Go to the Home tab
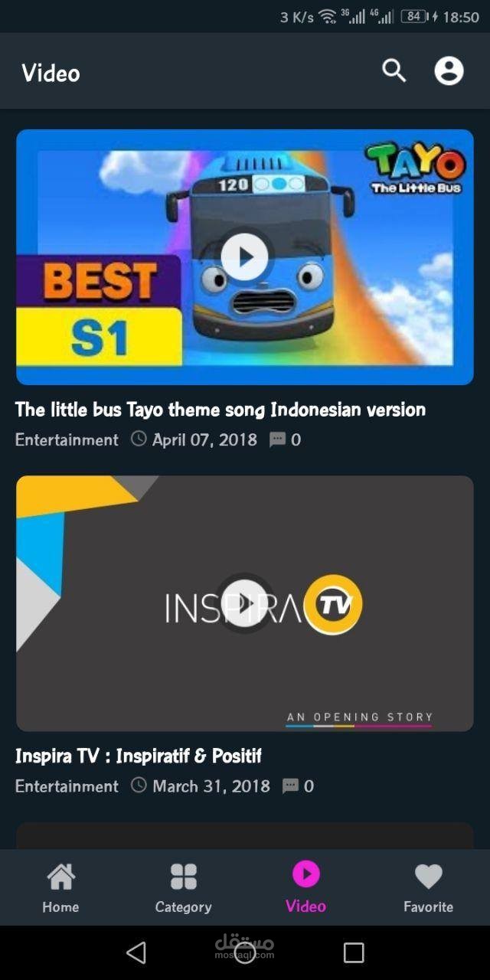 [x=60, y=888]
